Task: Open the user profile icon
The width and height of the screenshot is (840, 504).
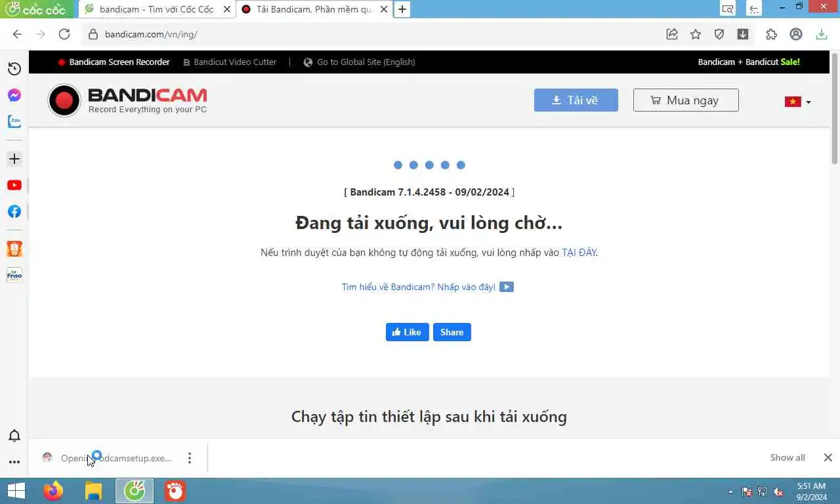Action: 796,34
